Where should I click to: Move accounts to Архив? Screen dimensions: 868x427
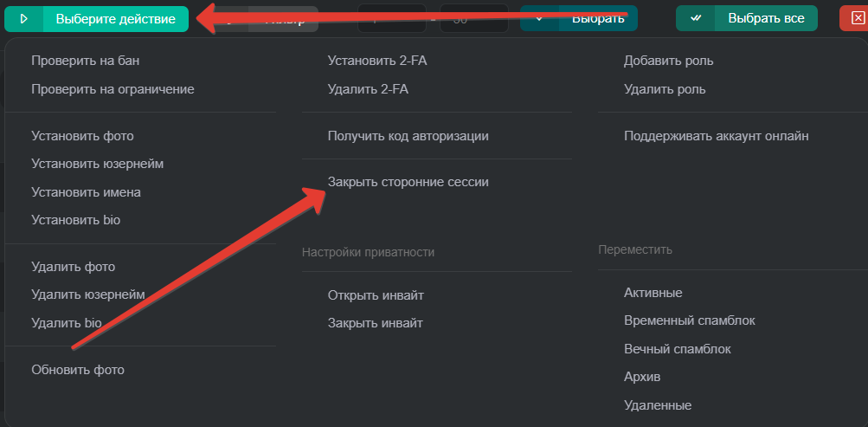(x=642, y=377)
